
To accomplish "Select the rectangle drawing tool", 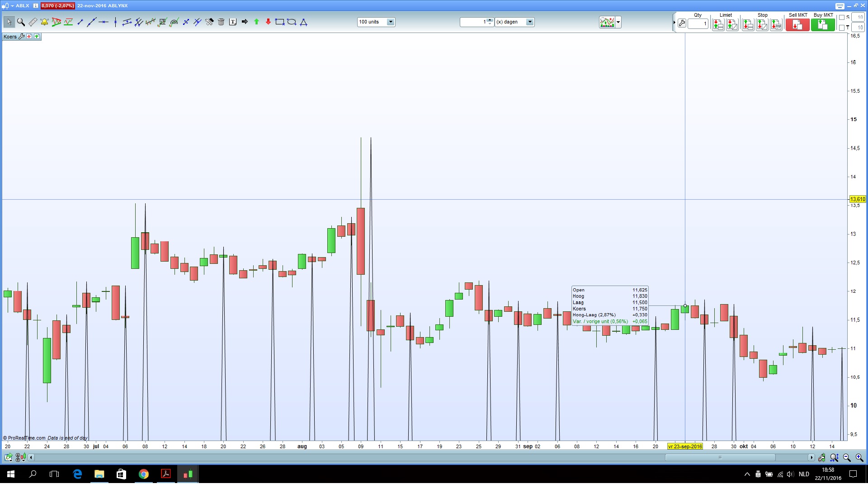I will 280,22.
